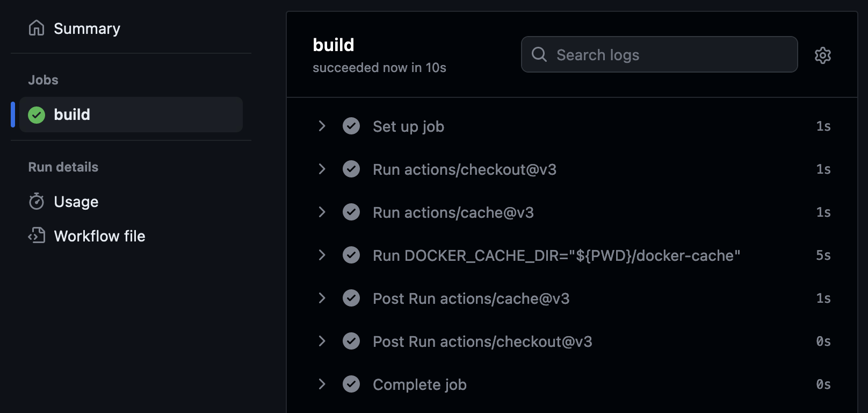This screenshot has width=868, height=413.
Task: Expand the DOCKER_CACHE_DIR step chevron
Action: (322, 255)
